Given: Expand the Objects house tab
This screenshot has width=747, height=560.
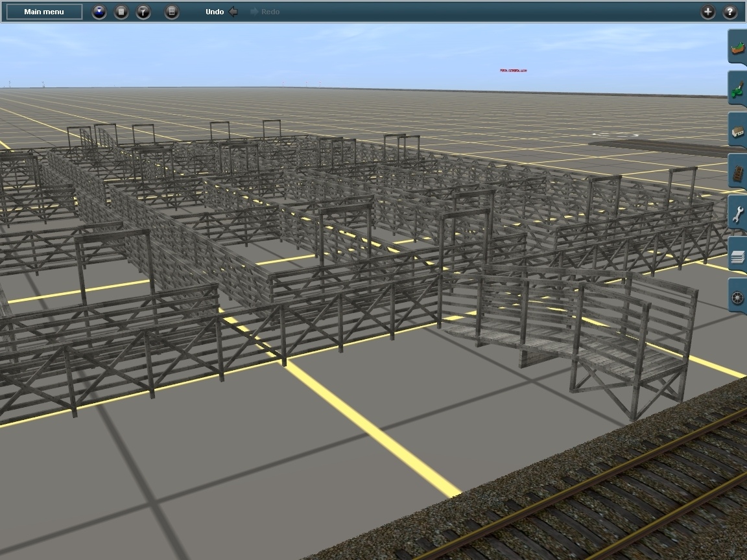Looking at the screenshot, I should (x=737, y=132).
